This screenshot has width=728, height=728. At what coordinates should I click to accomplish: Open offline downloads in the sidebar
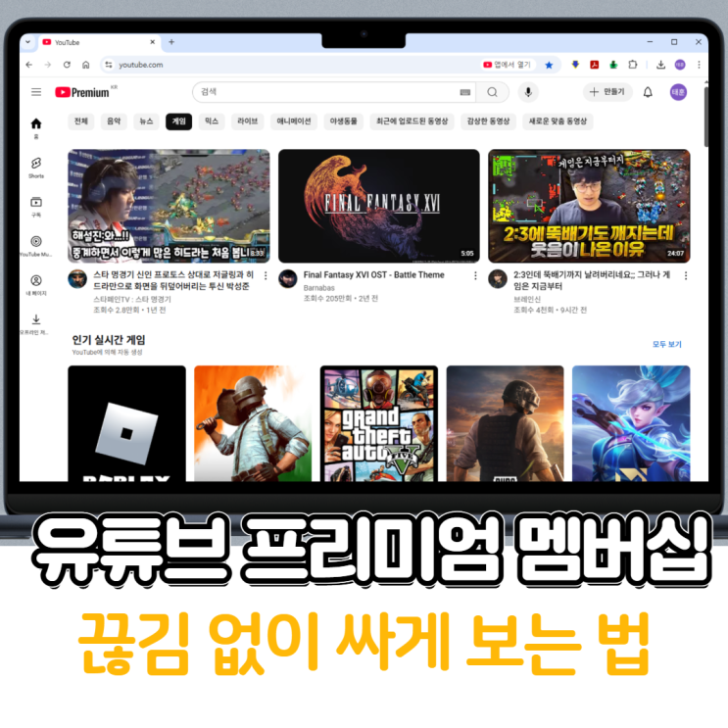[x=36, y=324]
